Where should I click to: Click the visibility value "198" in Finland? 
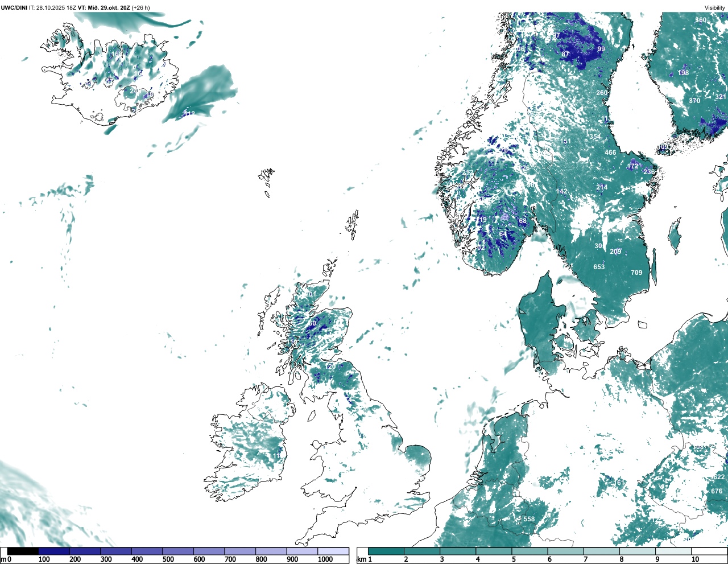click(x=683, y=73)
